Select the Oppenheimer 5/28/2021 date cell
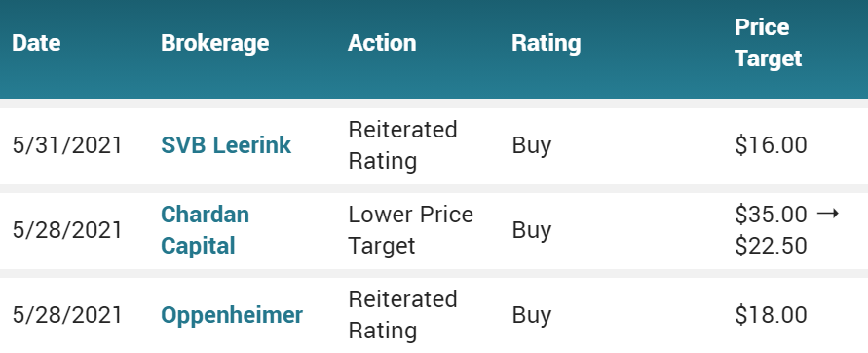The width and height of the screenshot is (868, 353). coord(66,315)
